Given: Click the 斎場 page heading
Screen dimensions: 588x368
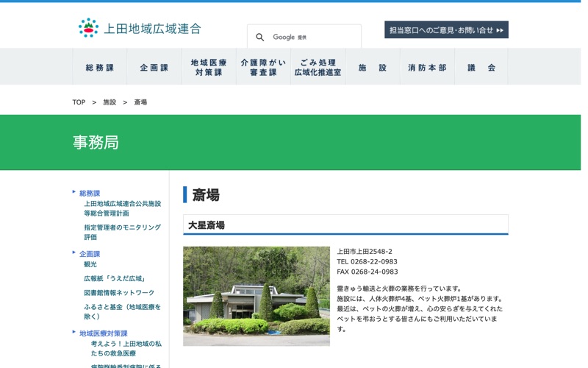Looking at the screenshot, I should point(206,195).
